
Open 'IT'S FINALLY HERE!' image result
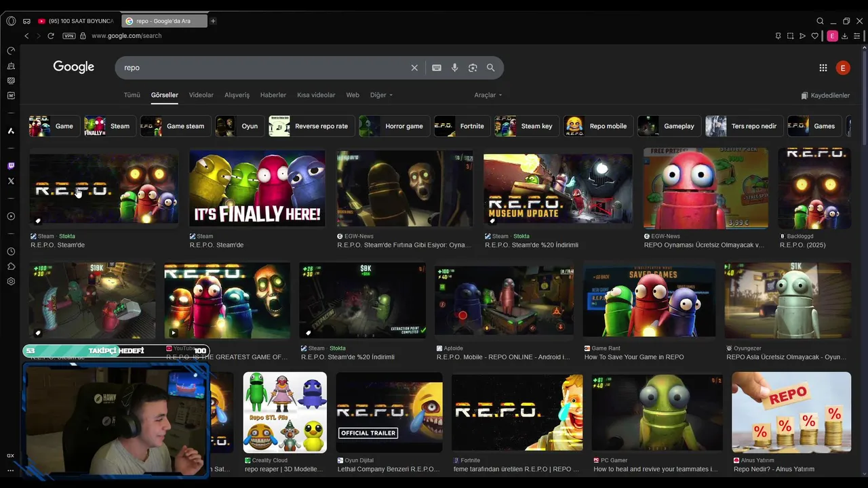tap(257, 188)
